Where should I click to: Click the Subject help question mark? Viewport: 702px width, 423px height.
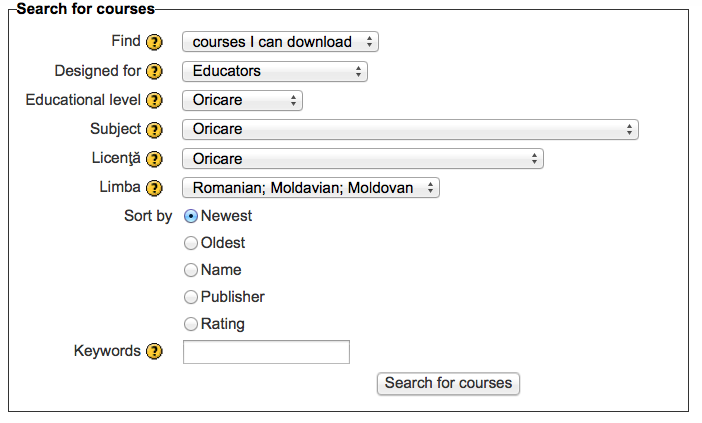[154, 130]
